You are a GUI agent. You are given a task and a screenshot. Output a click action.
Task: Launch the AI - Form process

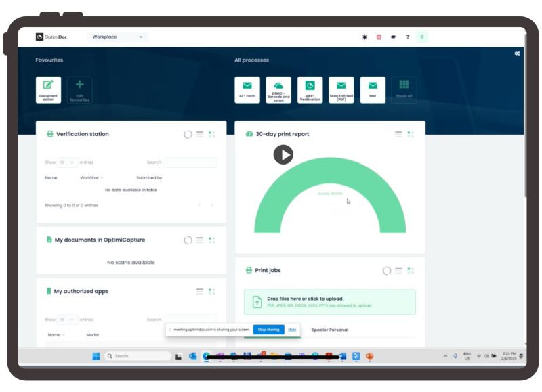(x=247, y=89)
